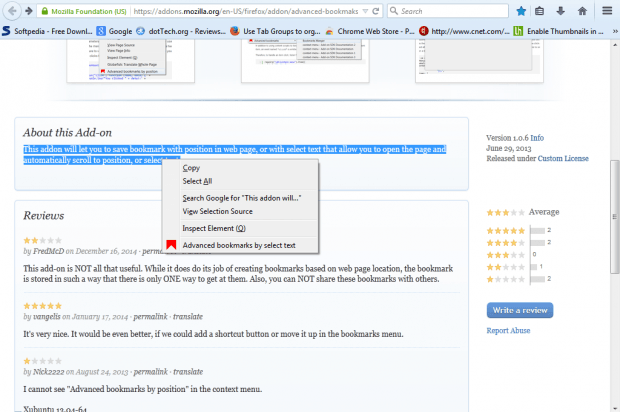Go to the home page icon

click(x=582, y=11)
